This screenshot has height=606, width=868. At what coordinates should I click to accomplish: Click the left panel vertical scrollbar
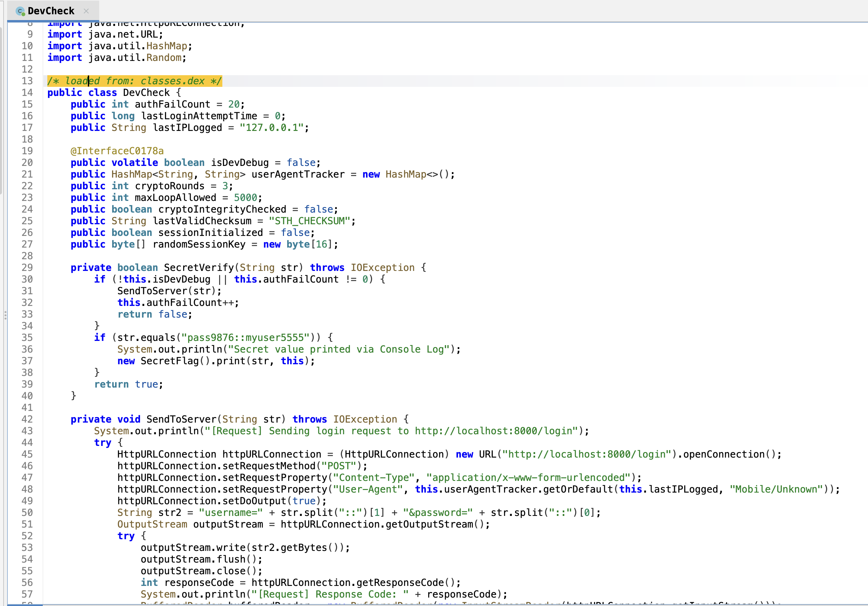(x=1, y=110)
